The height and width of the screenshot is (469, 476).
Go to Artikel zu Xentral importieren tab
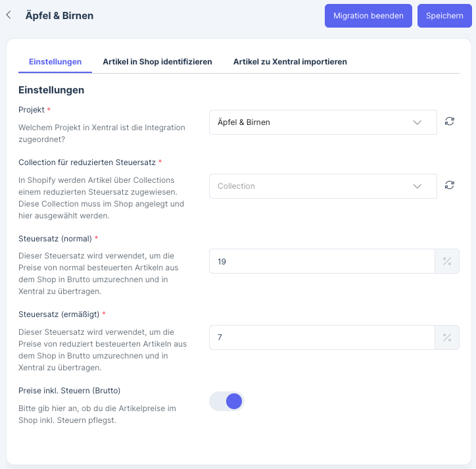(290, 62)
